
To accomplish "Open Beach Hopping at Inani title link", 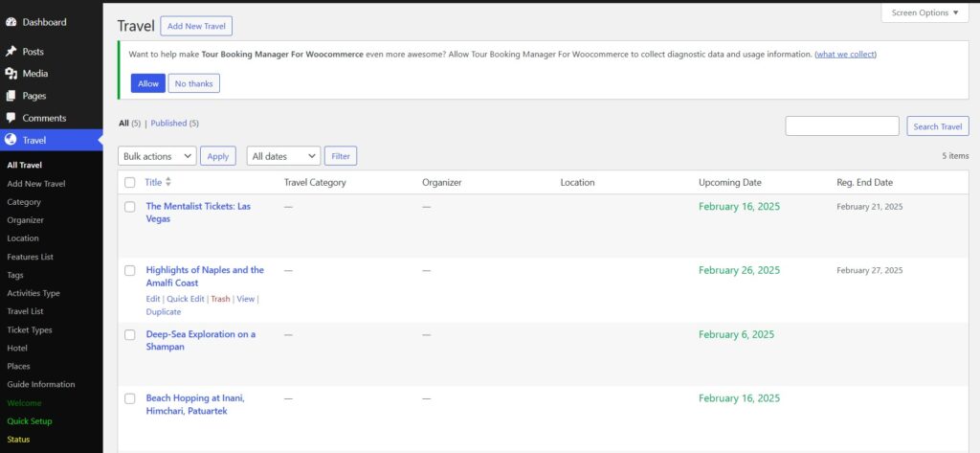I will pyautogui.click(x=195, y=405).
